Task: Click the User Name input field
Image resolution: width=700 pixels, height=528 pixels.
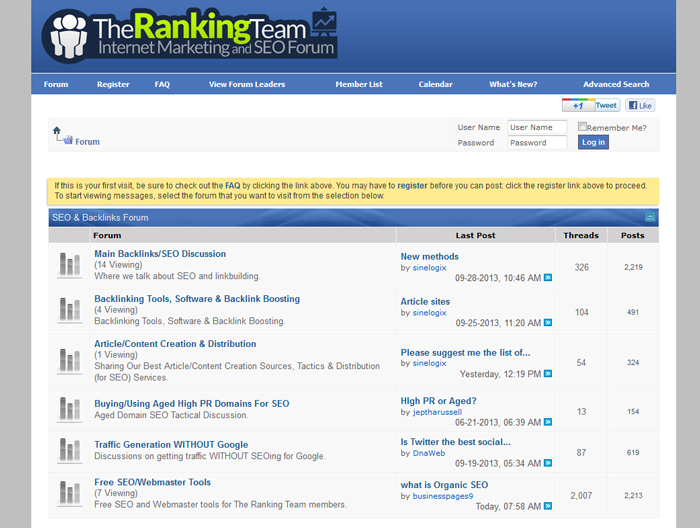Action: coord(537,127)
